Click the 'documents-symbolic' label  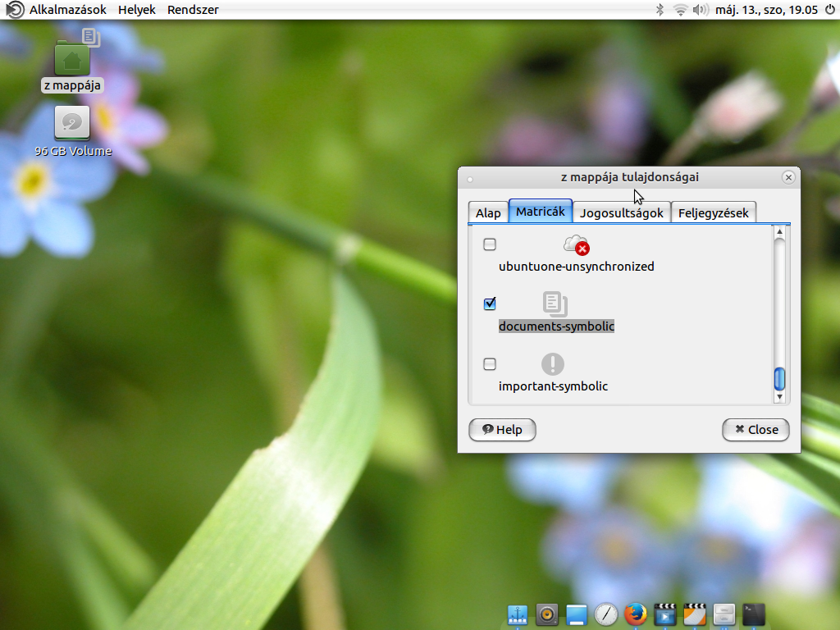(557, 326)
